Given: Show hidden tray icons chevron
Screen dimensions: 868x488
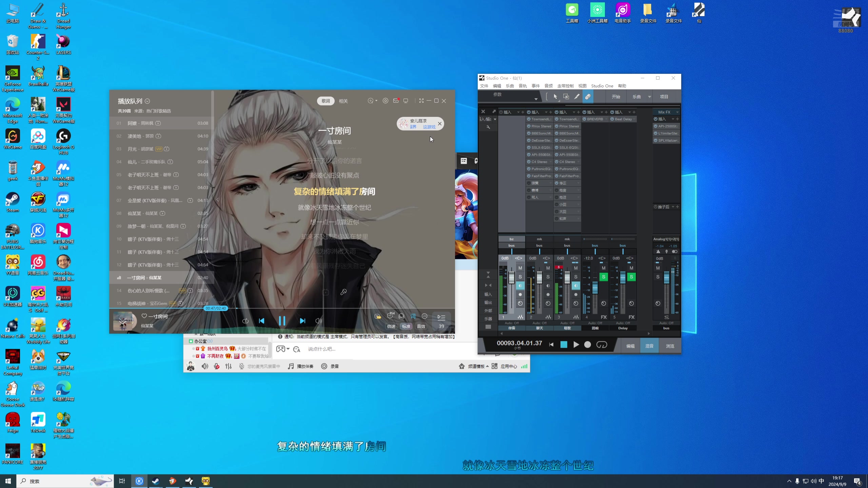Looking at the screenshot, I should 789,481.
